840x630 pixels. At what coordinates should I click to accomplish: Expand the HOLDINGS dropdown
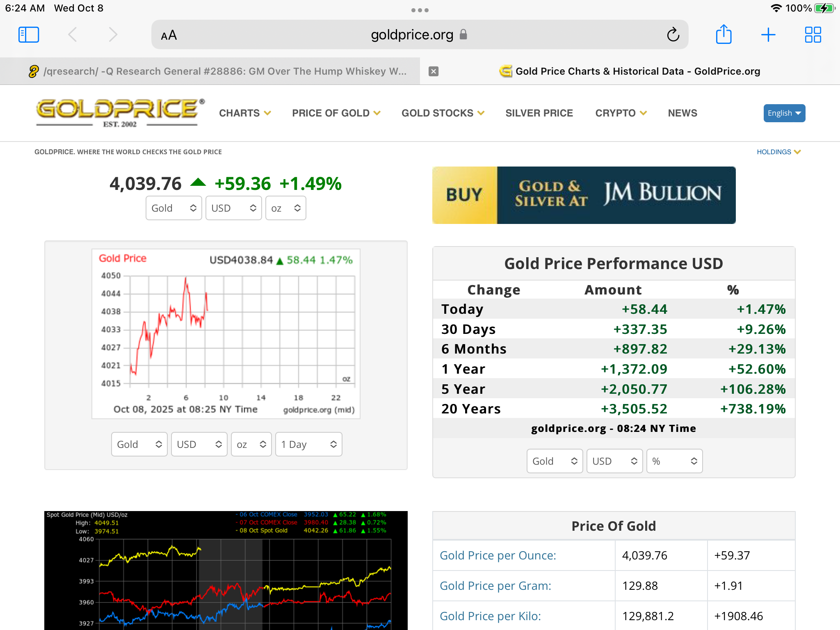(x=778, y=152)
